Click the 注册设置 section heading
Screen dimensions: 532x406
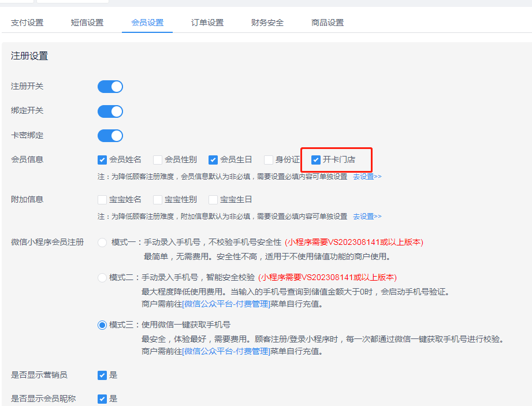click(x=29, y=56)
